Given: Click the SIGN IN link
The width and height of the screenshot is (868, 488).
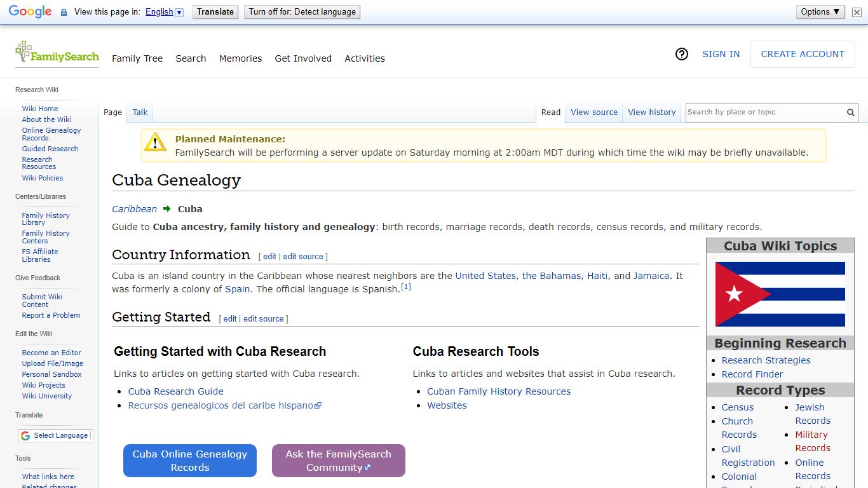Looking at the screenshot, I should pyautogui.click(x=721, y=54).
